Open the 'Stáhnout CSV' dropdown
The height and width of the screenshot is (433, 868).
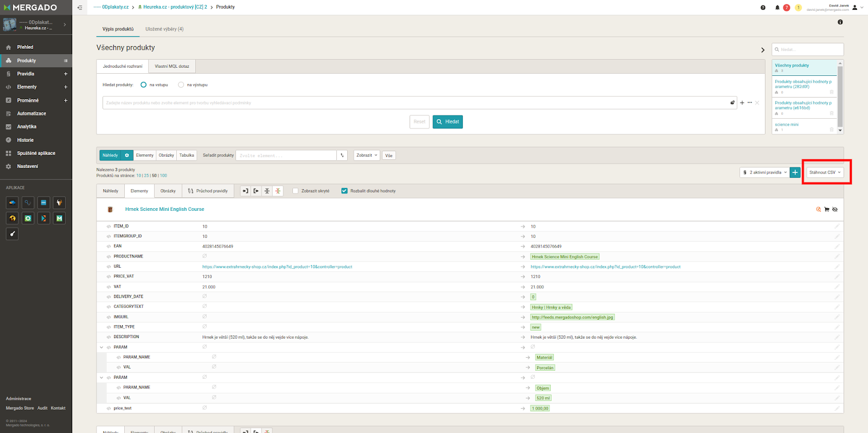[825, 172]
